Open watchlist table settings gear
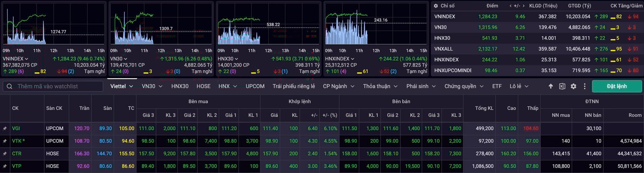Image resolution: width=644 pixels, height=173 pixels. pyautogui.click(x=574, y=86)
